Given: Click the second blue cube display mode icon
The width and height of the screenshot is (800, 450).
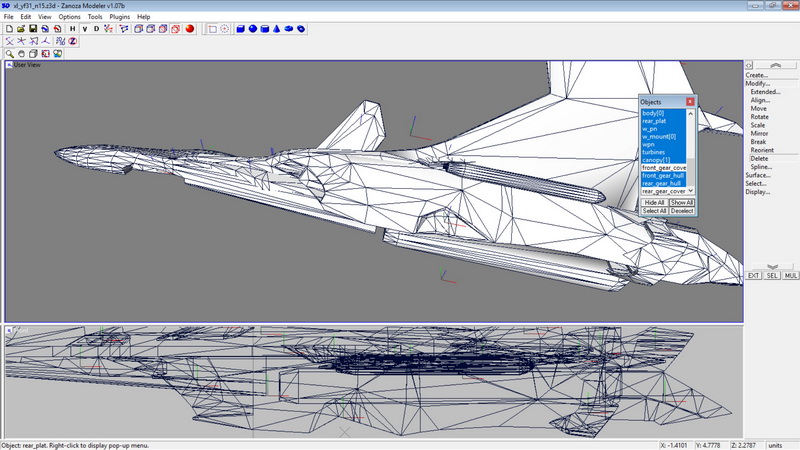Looking at the screenshot, I should [x=151, y=29].
